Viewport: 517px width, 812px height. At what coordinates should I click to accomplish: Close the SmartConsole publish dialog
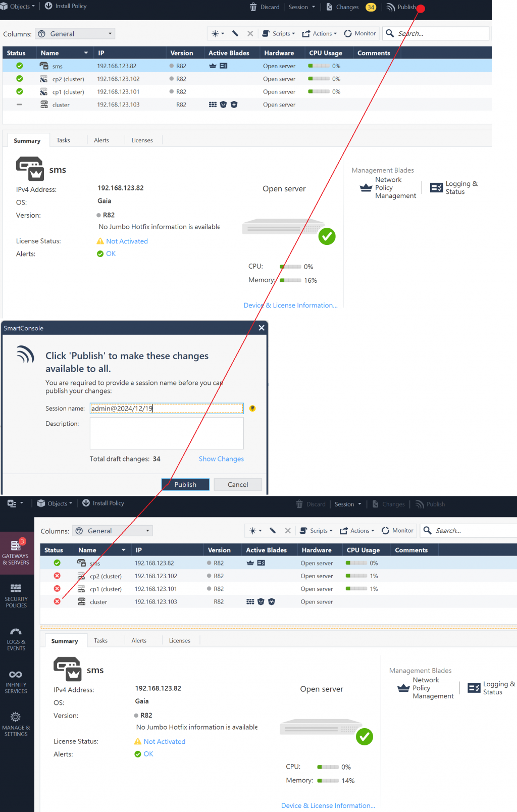coord(262,328)
